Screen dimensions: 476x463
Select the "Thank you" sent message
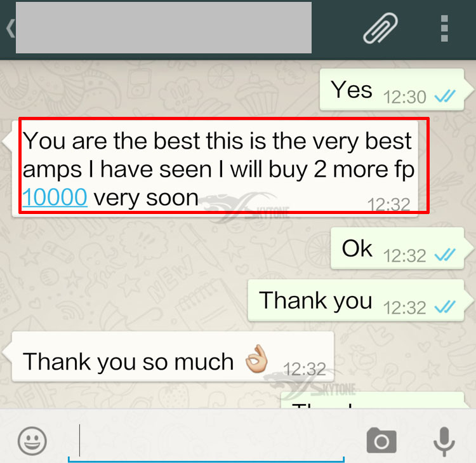point(356,300)
